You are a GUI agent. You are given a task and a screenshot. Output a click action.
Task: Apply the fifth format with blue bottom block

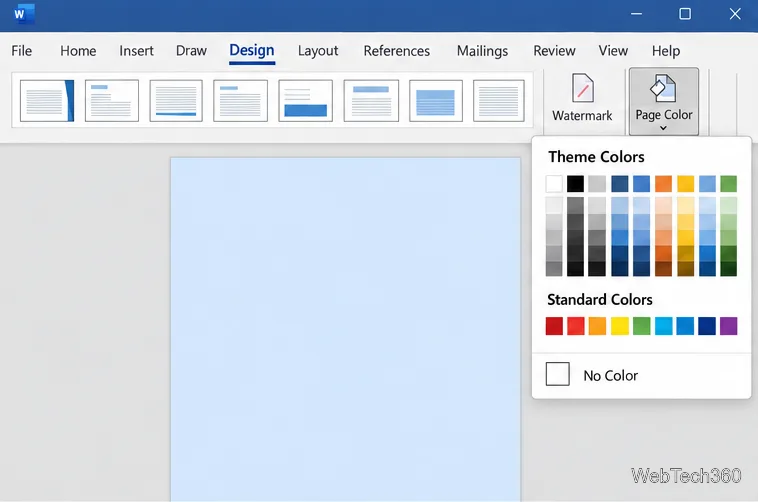click(x=306, y=101)
